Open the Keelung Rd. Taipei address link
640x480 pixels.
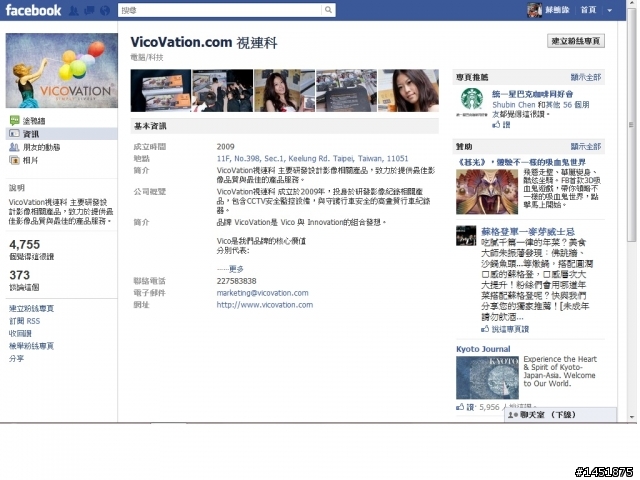pyautogui.click(x=312, y=158)
